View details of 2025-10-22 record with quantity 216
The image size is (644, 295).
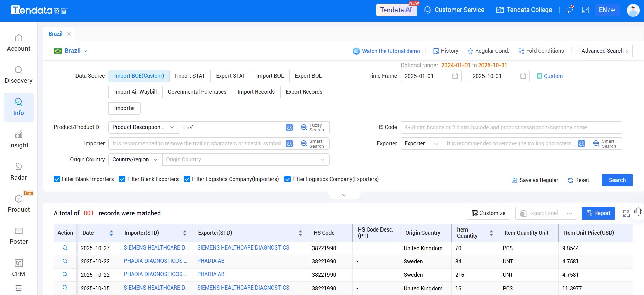65,274
